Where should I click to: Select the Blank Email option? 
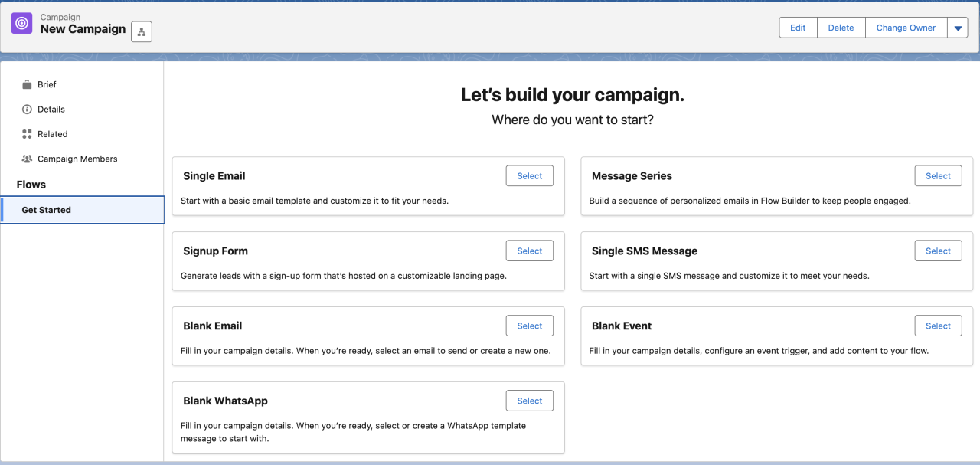(529, 326)
